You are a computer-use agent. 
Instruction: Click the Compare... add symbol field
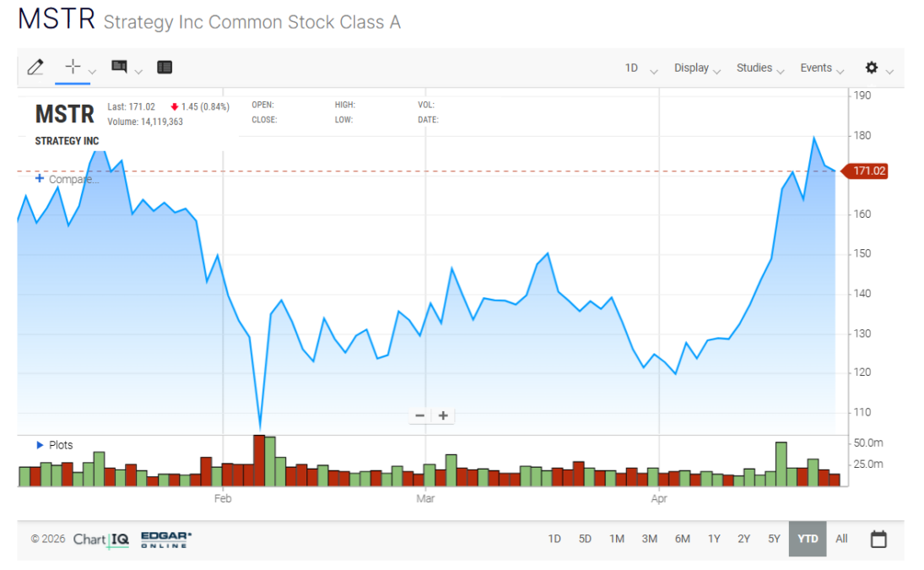pyautogui.click(x=66, y=179)
